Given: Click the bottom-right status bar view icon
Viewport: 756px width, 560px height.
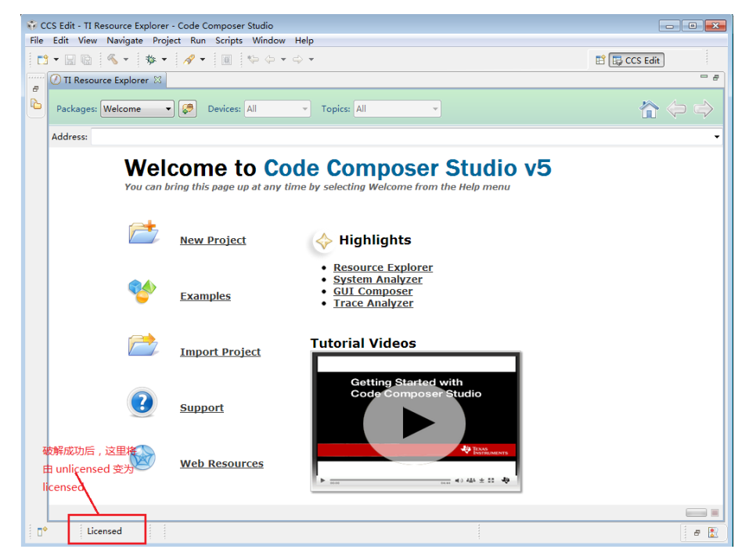Looking at the screenshot, I should 713,533.
